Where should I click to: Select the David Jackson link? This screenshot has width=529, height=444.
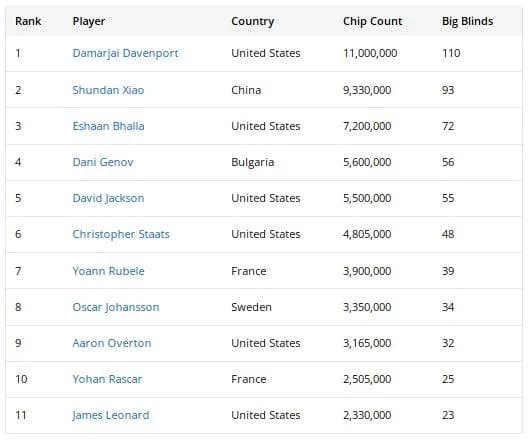(x=108, y=198)
